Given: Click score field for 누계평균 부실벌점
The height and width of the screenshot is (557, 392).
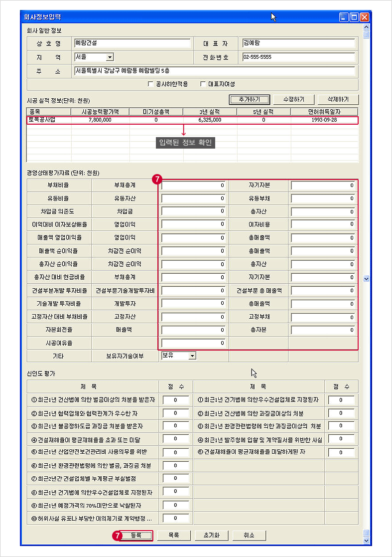Looking at the screenshot, I should [x=176, y=479].
